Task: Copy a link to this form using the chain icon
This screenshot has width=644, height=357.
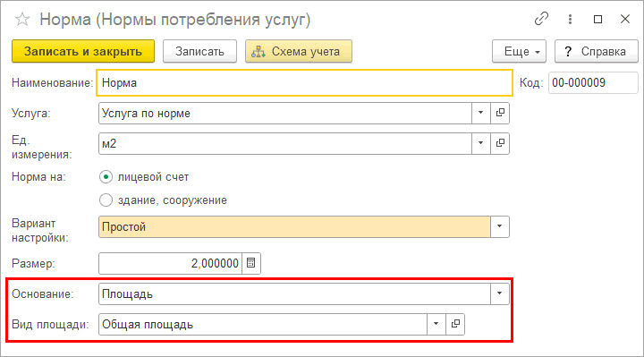Action: 541,19
